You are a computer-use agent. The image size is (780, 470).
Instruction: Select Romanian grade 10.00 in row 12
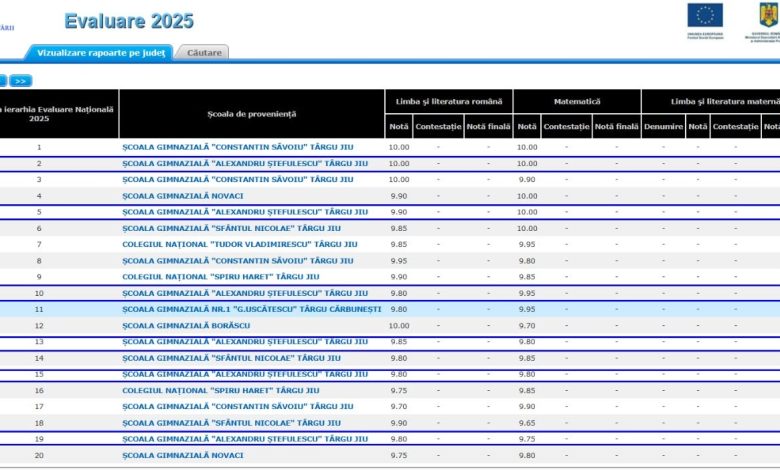tap(399, 326)
